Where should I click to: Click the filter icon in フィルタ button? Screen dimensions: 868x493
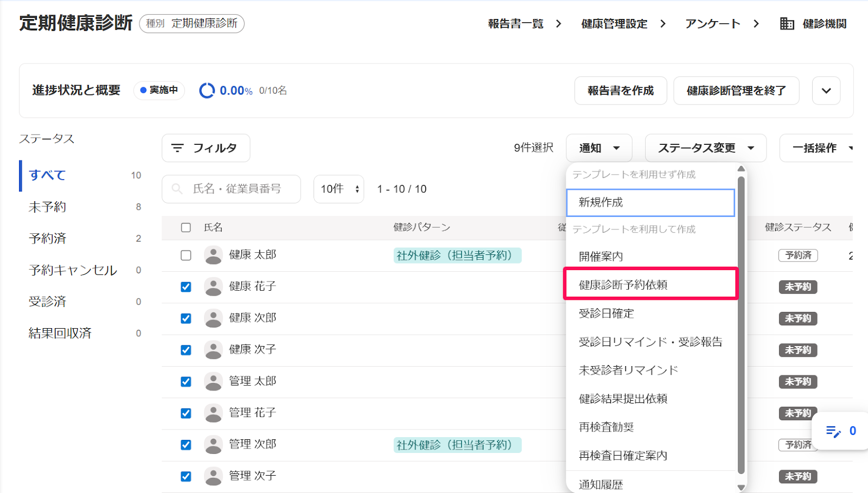177,148
